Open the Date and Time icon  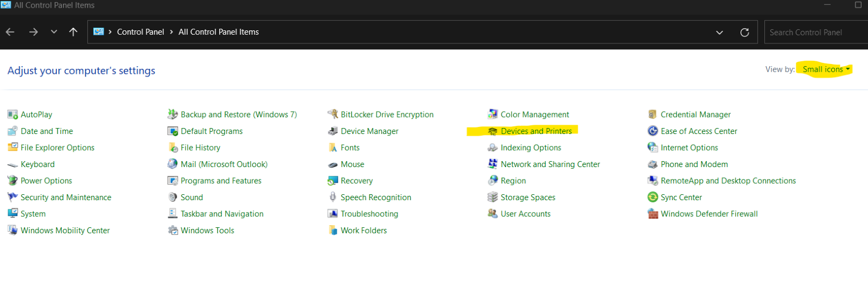point(12,131)
